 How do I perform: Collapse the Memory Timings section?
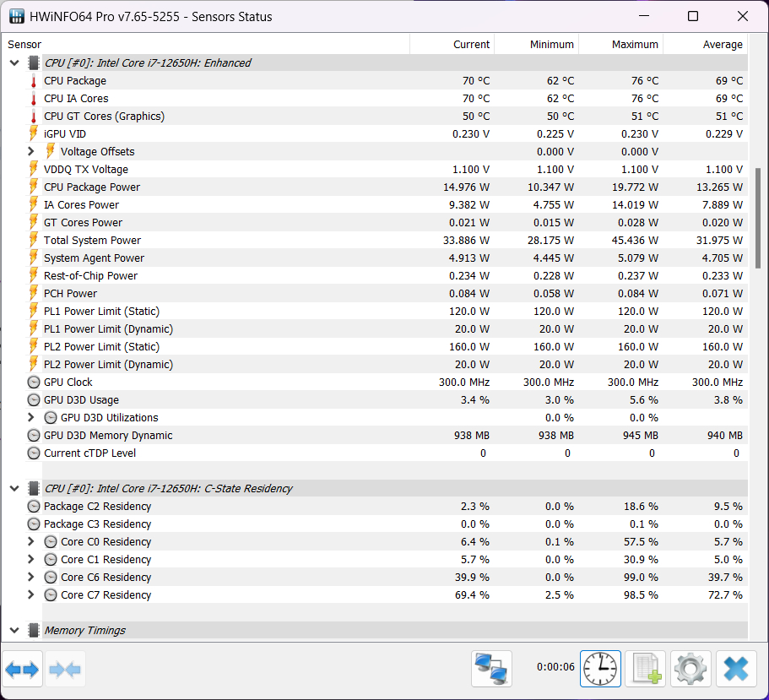click(14, 631)
